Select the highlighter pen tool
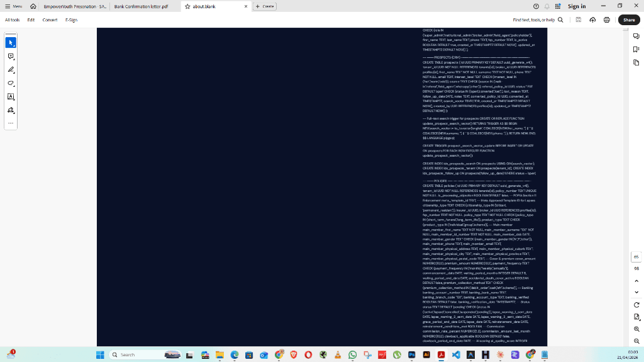 pyautogui.click(x=11, y=70)
